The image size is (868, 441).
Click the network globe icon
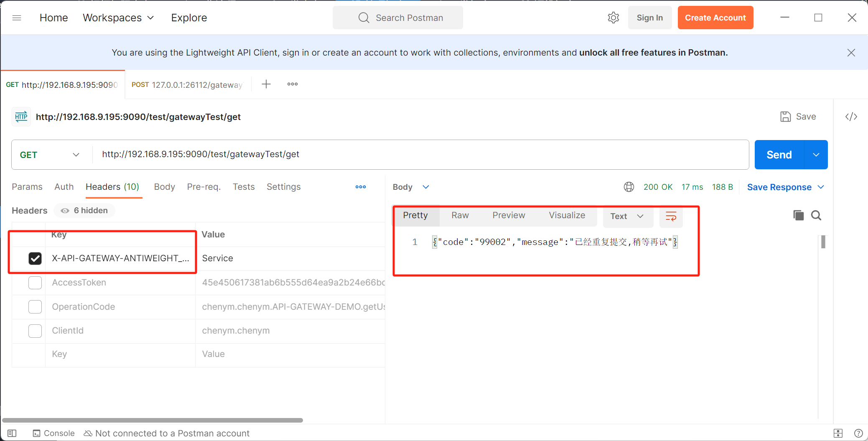coord(629,187)
